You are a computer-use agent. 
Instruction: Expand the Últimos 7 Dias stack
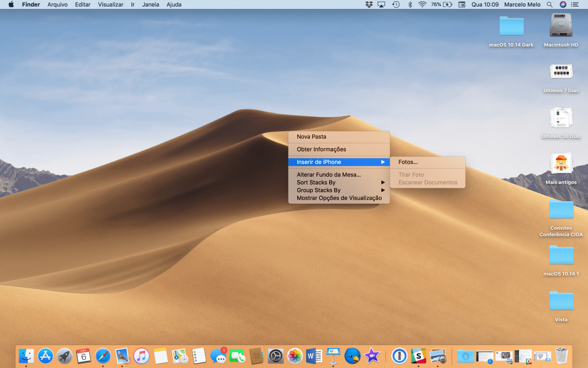(x=561, y=71)
